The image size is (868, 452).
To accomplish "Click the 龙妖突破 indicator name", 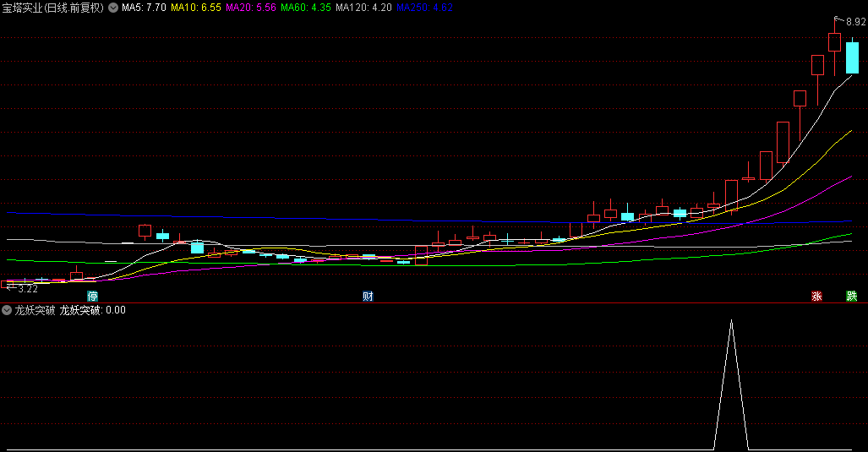I will (x=35, y=310).
